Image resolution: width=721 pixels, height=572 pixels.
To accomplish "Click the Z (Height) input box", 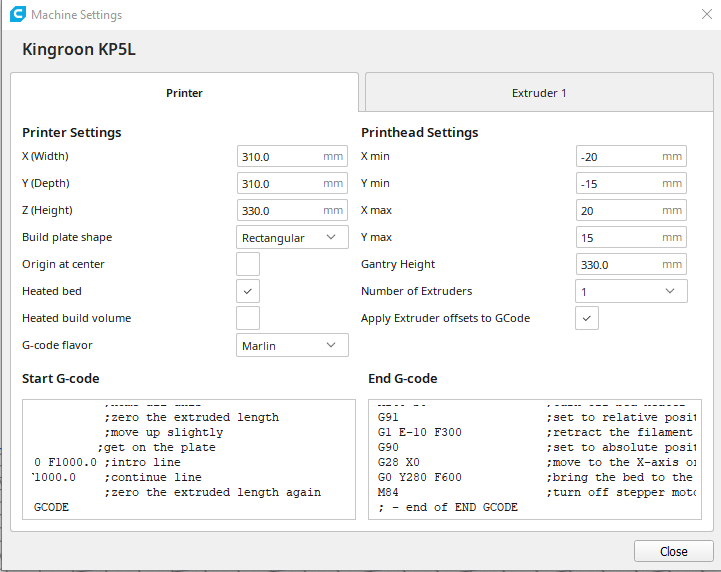I will pyautogui.click(x=278, y=210).
